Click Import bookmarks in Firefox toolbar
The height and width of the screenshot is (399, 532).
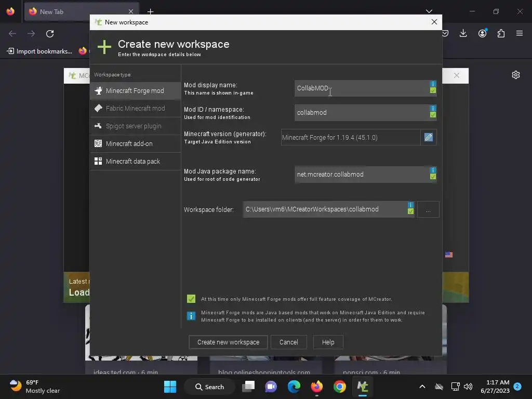point(39,51)
